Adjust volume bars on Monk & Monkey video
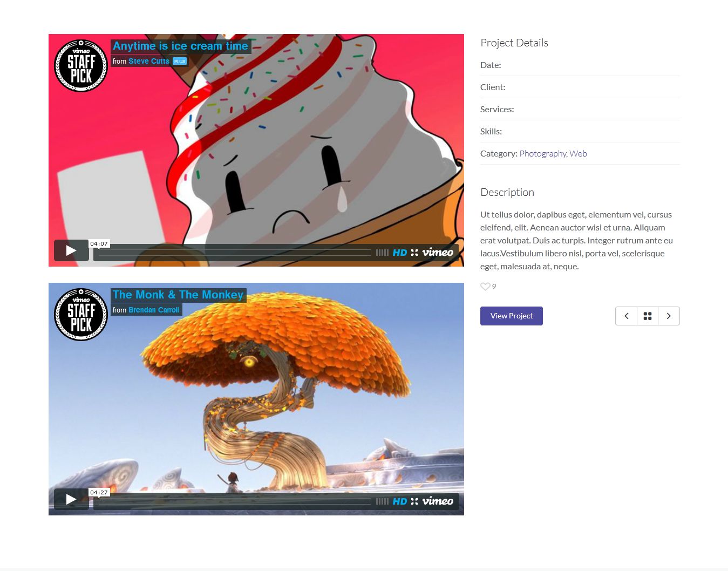The height and width of the screenshot is (571, 728). [382, 501]
